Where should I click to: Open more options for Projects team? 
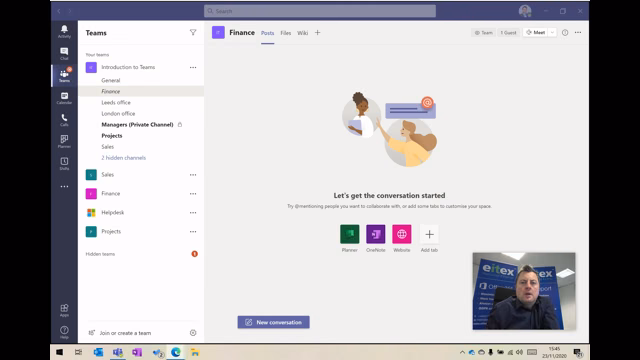click(x=193, y=232)
